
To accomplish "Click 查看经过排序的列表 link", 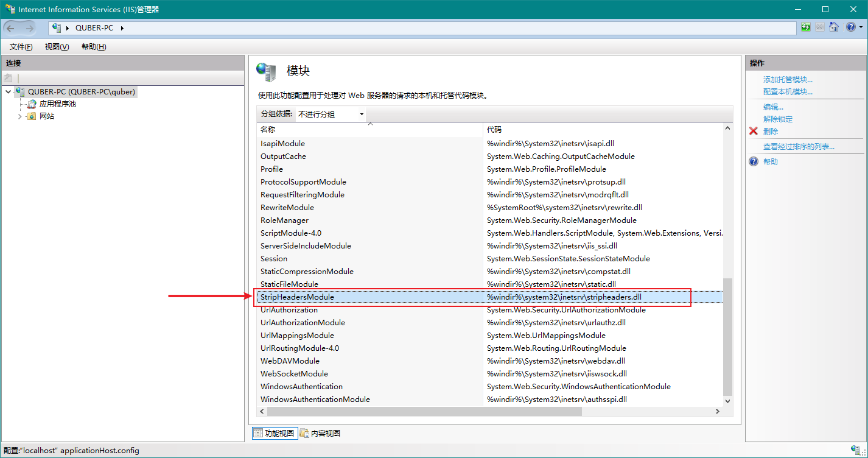I will [799, 147].
